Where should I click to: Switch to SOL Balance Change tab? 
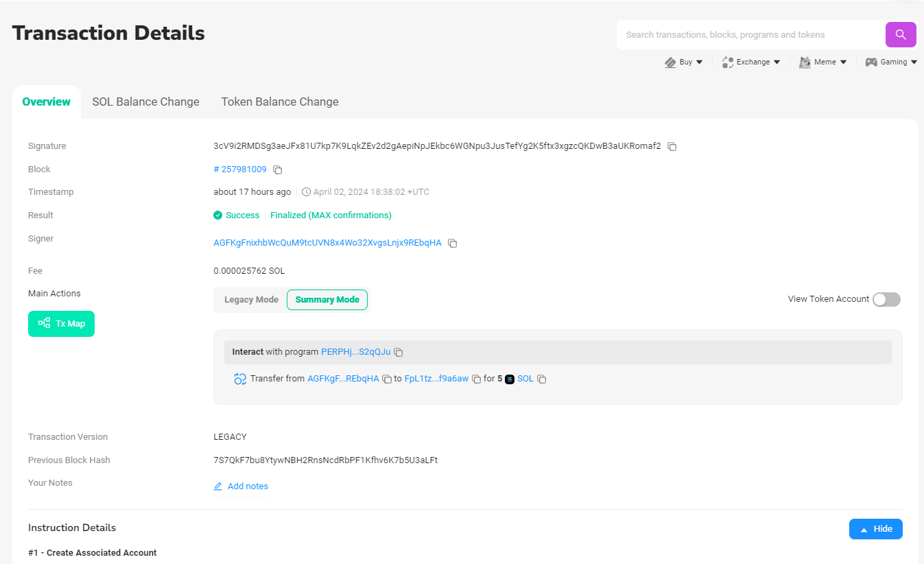145,102
